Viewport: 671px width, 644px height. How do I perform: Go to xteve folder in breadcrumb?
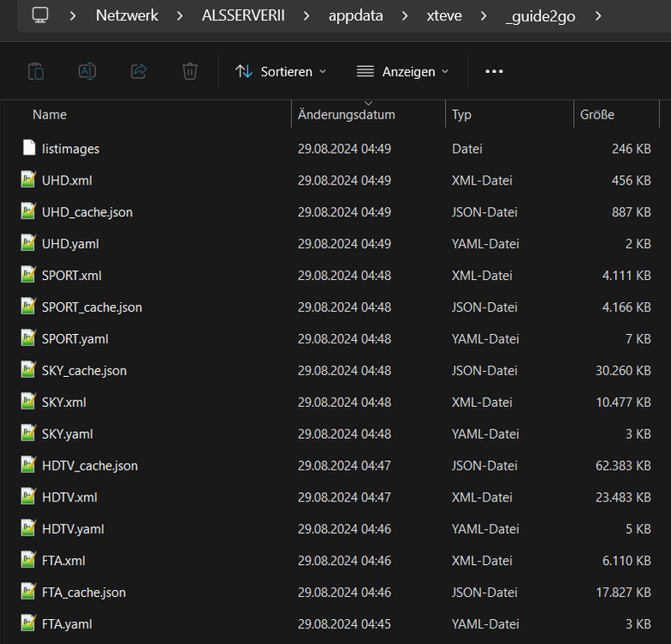pos(444,15)
